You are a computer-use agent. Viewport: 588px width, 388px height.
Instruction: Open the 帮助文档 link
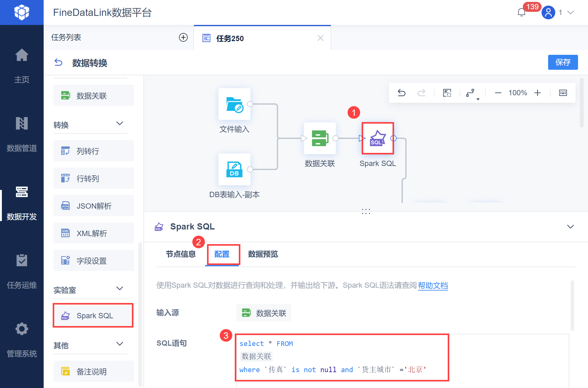[x=433, y=285]
